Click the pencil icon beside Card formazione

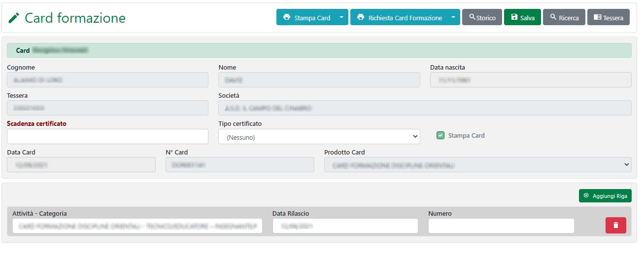pyautogui.click(x=14, y=18)
